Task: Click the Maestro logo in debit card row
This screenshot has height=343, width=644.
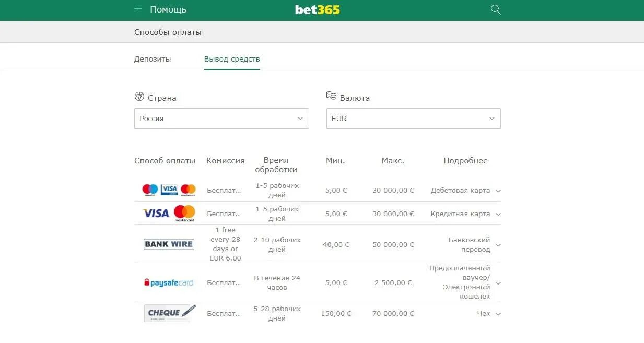Action: coord(150,190)
